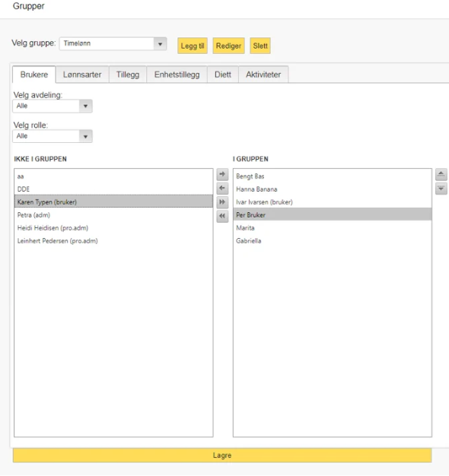Expand the Velg rolle dropdown
Screen dimensions: 449x476
(x=53, y=136)
